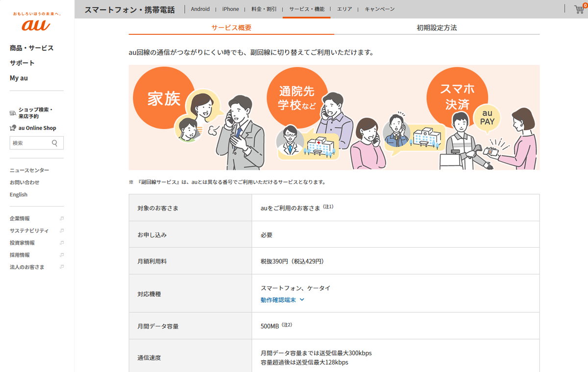Click スマートフォン・携帯電話 heading link
The width and height of the screenshot is (588, 372).
point(129,10)
